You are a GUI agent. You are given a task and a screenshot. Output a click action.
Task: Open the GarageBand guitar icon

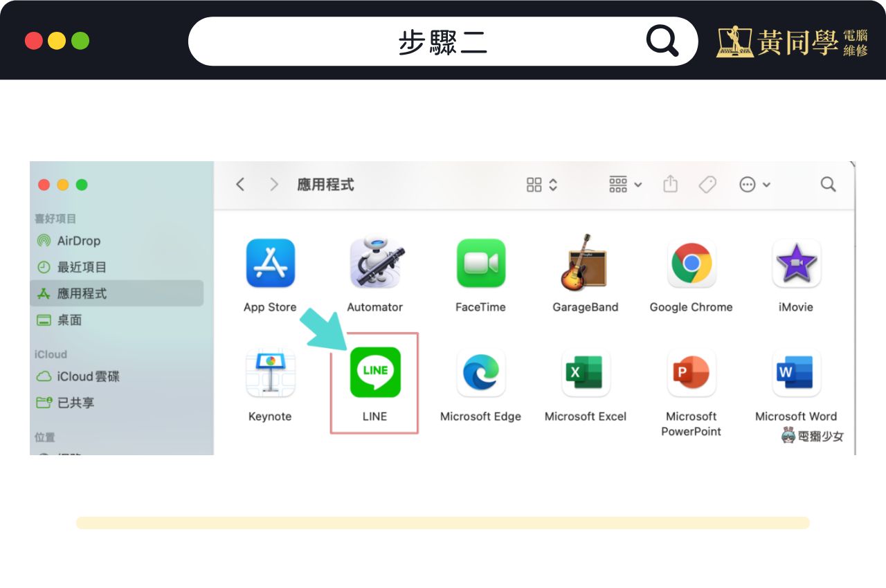click(x=585, y=262)
